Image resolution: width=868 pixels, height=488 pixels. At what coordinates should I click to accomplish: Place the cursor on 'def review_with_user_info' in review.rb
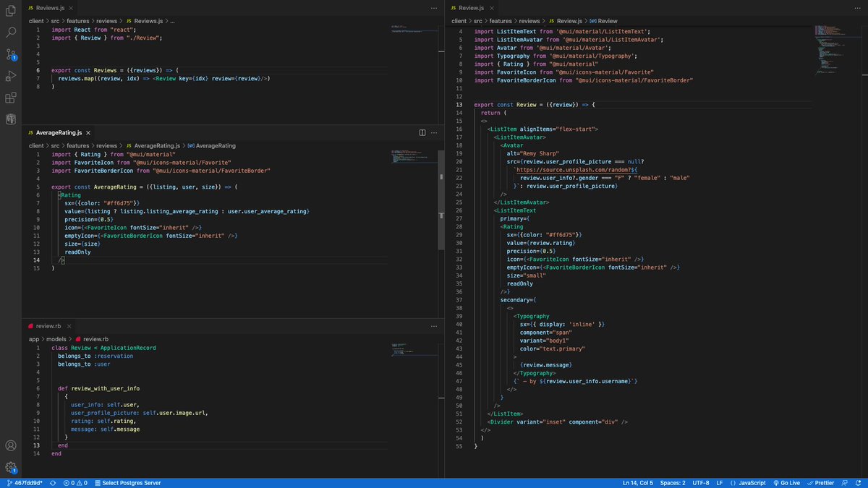tap(99, 388)
